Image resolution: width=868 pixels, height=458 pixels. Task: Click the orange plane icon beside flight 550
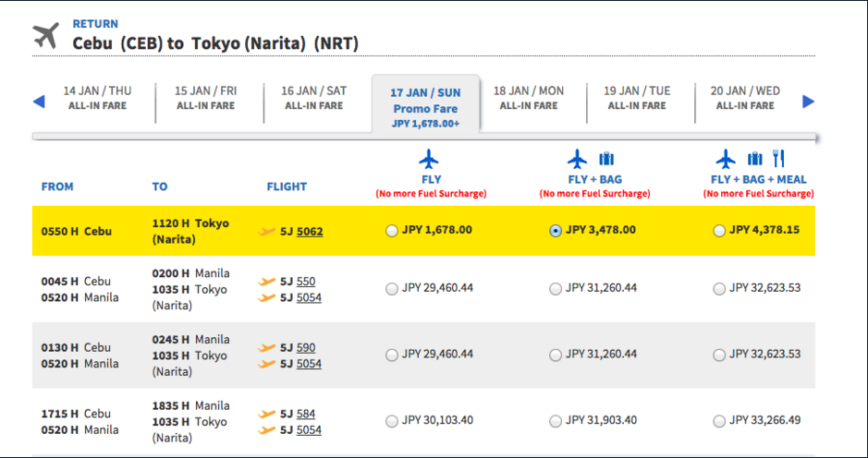coord(267,282)
